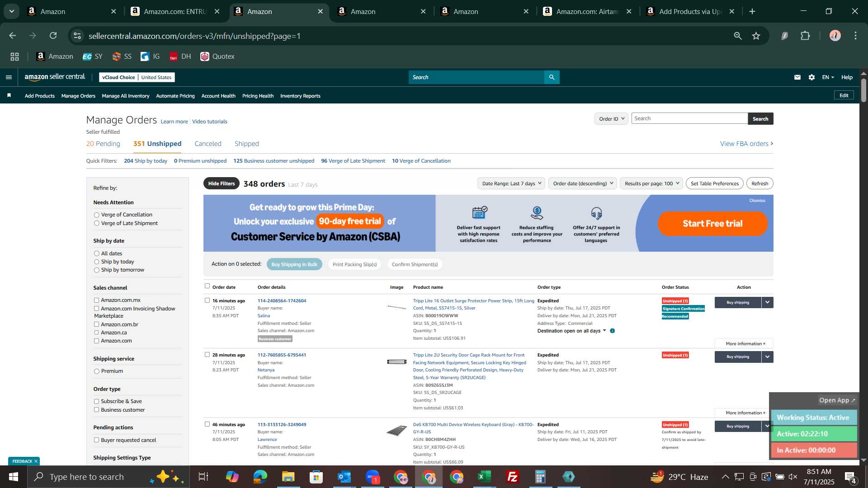This screenshot has width=868, height=488.
Task: Select Verge of Cancellation radio filter
Action: click(96, 215)
